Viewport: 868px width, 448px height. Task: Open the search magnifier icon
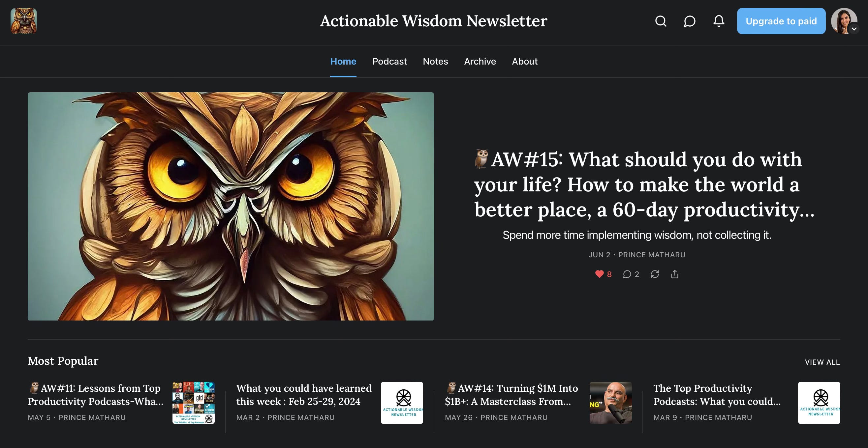pos(661,21)
